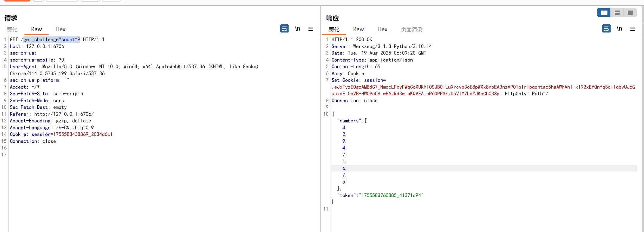Viewport: 644px width, 232px height.
Task: Select the request Raw tab
Action: (x=36, y=29)
